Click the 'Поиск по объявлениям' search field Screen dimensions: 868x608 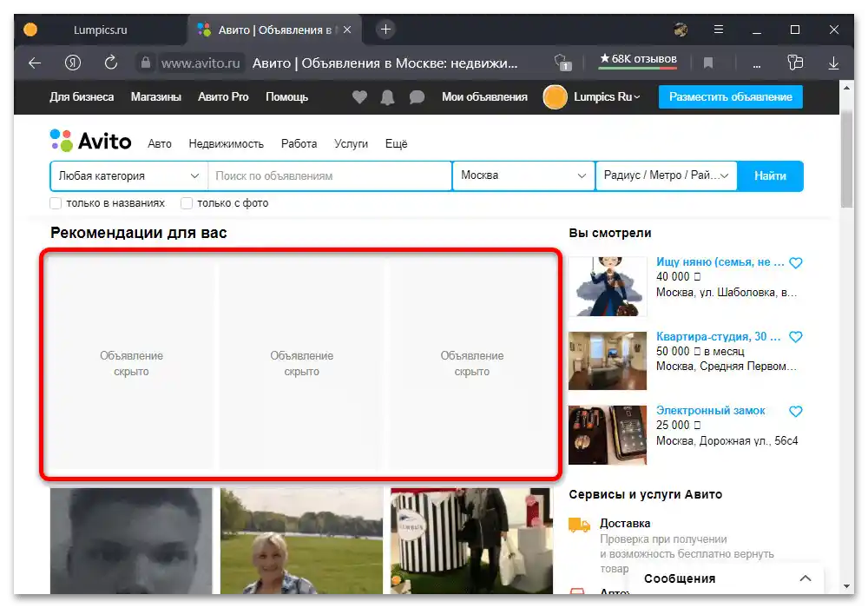[330, 175]
